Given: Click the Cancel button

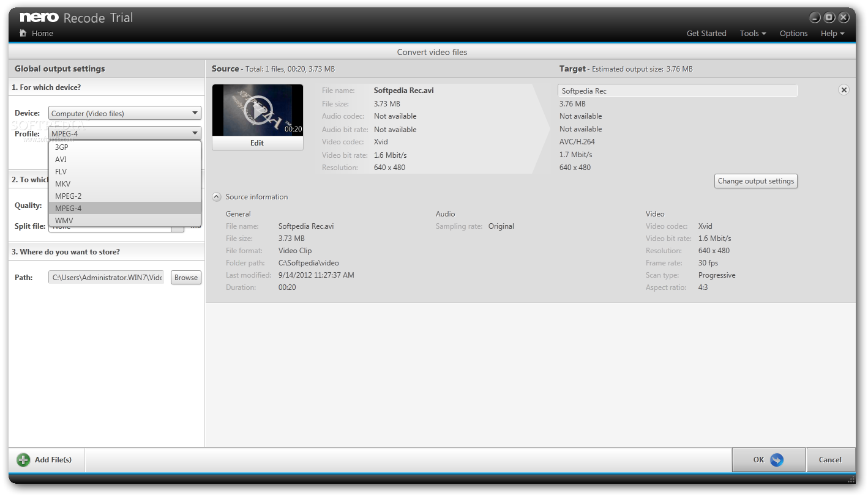Looking at the screenshot, I should coord(830,460).
